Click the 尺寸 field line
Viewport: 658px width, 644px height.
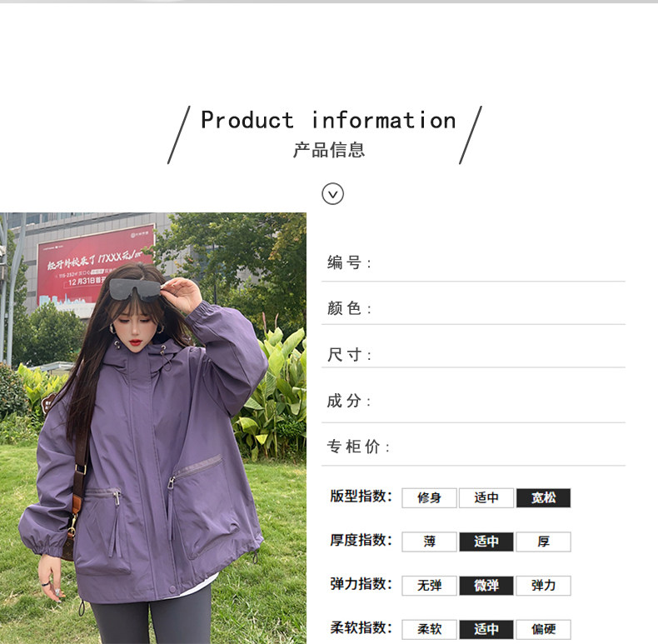click(473, 355)
